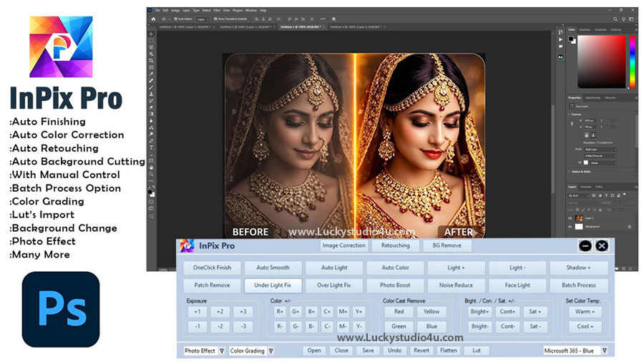Open the RGB Color mode dropdown

600,150
